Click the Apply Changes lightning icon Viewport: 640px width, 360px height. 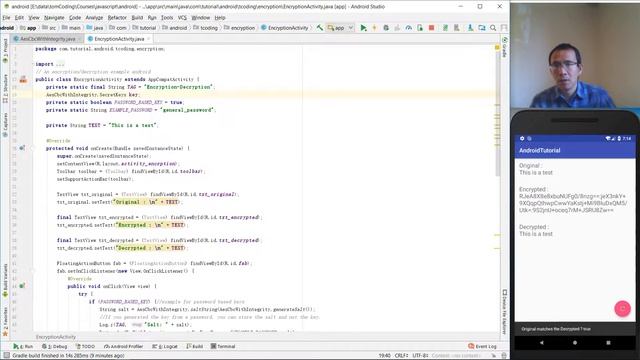pos(374,28)
